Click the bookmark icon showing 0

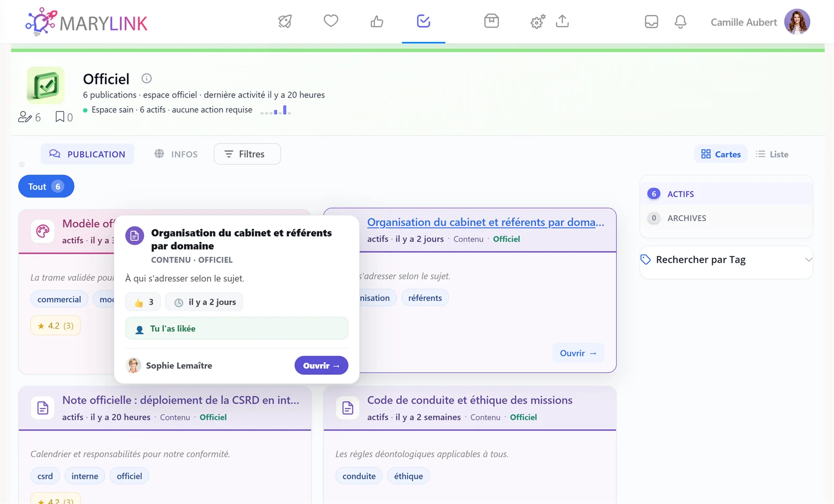coord(60,117)
